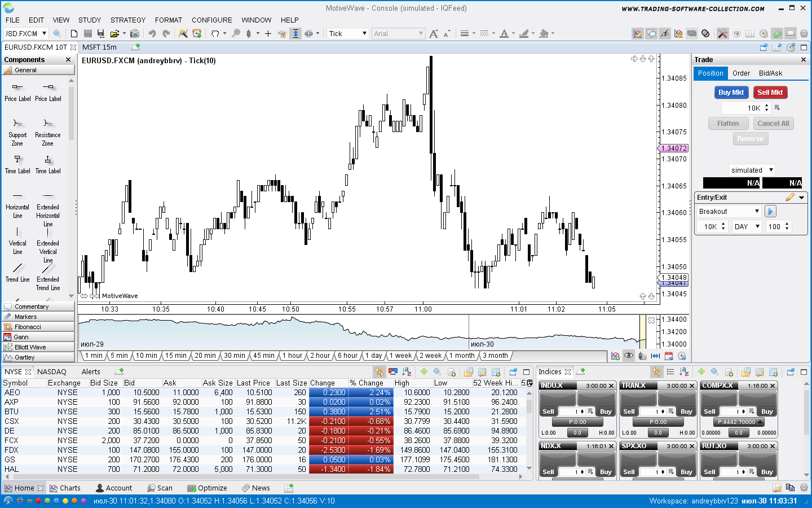Select the 15 min timeframe
The width and height of the screenshot is (812, 508).
click(176, 356)
